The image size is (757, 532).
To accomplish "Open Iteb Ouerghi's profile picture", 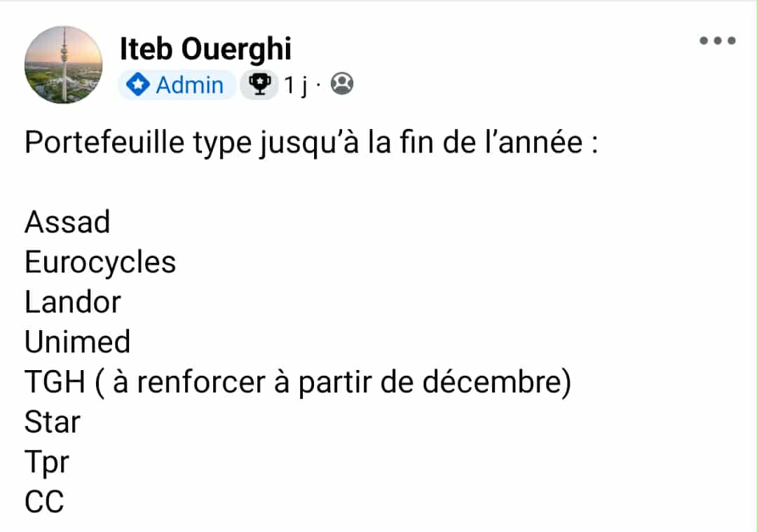I will pos(63,64).
